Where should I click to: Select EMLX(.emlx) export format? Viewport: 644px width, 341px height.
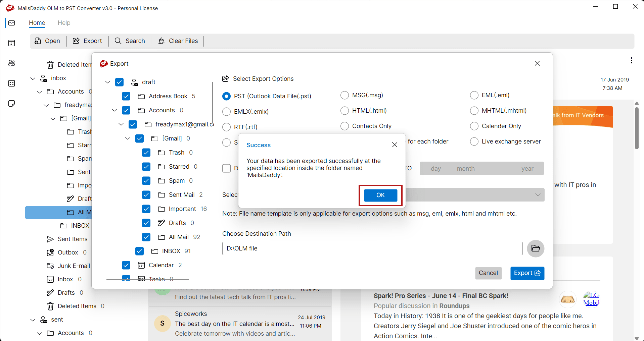227,112
